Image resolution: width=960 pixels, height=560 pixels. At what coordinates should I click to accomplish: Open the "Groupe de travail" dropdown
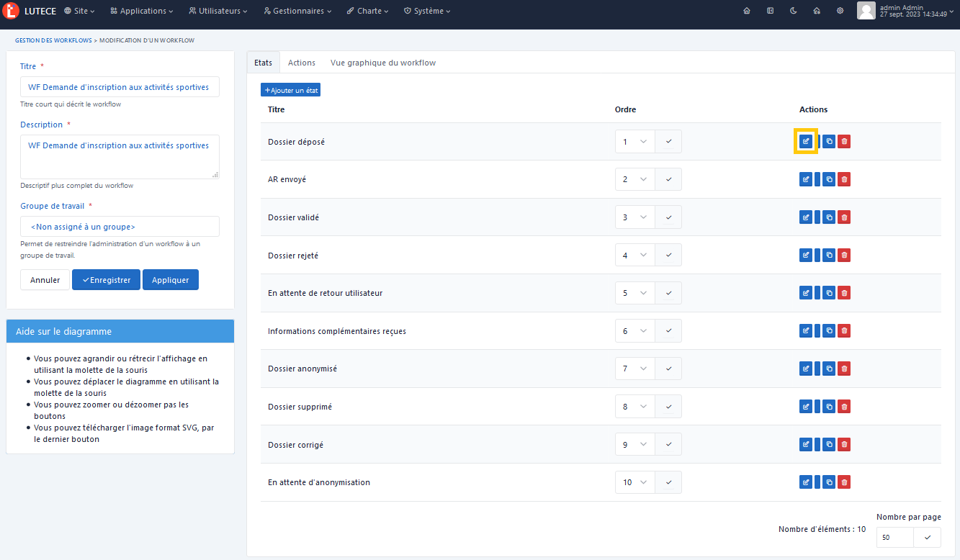[120, 227]
